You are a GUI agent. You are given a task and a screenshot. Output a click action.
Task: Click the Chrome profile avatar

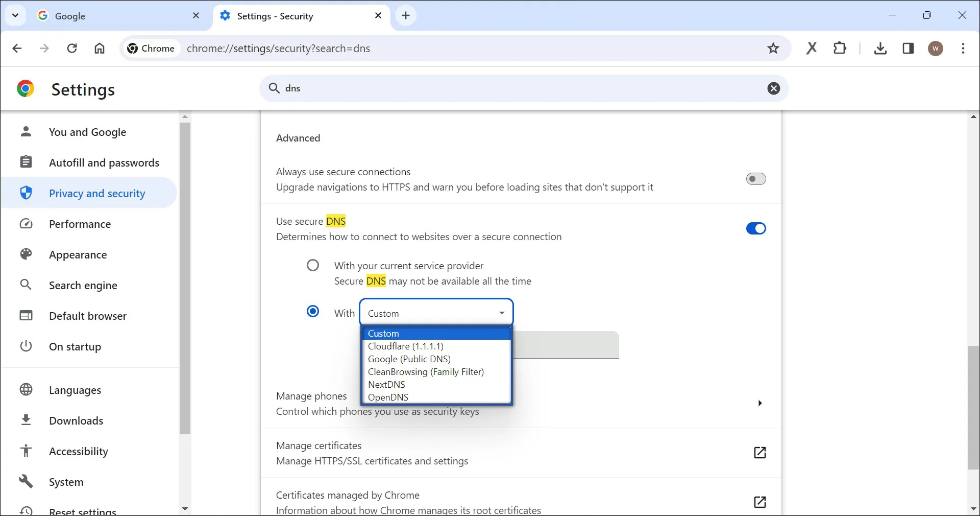pos(936,49)
